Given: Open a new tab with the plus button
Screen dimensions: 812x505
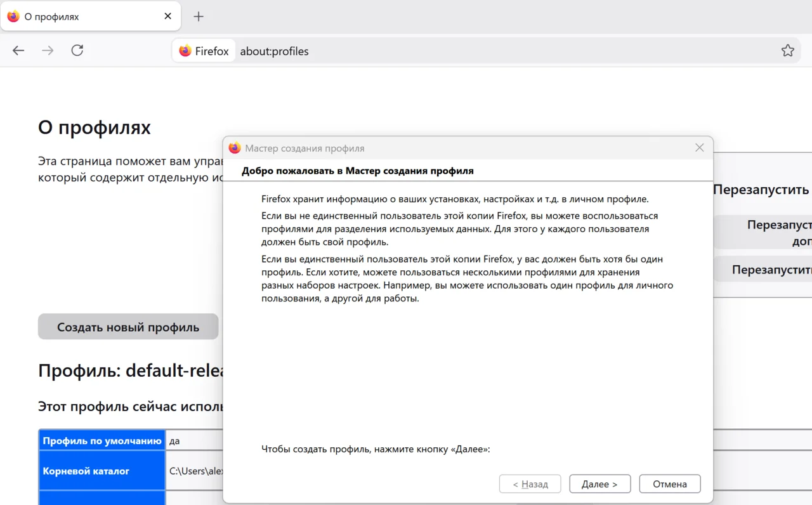Looking at the screenshot, I should click(199, 16).
